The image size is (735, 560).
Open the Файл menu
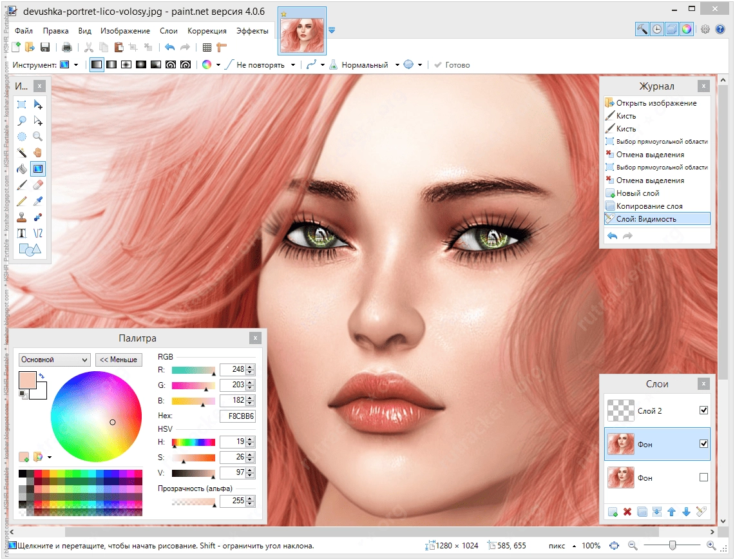tap(23, 31)
